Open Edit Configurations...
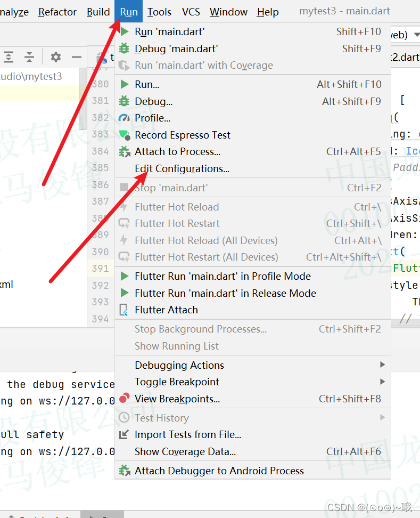The width and height of the screenshot is (420, 518). pos(253,168)
